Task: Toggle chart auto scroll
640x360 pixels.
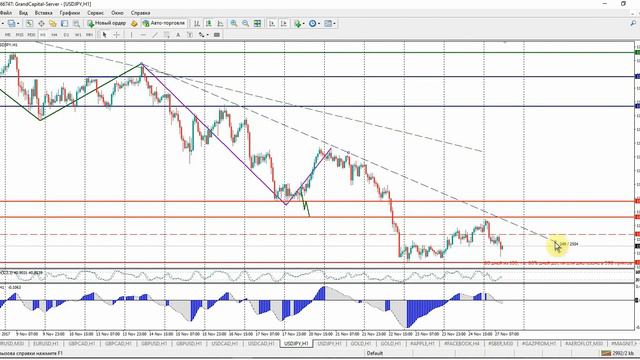Action: point(271,24)
